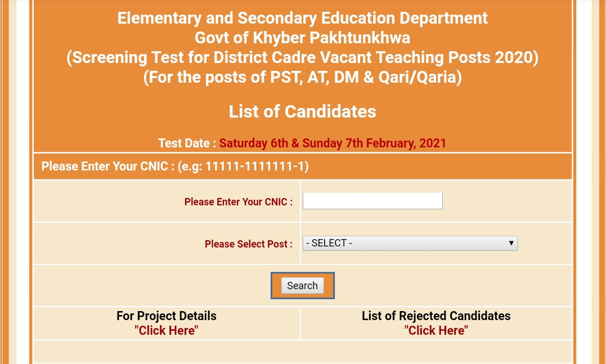
Task: Click the "For Project Details" heading text
Action: pos(166,316)
